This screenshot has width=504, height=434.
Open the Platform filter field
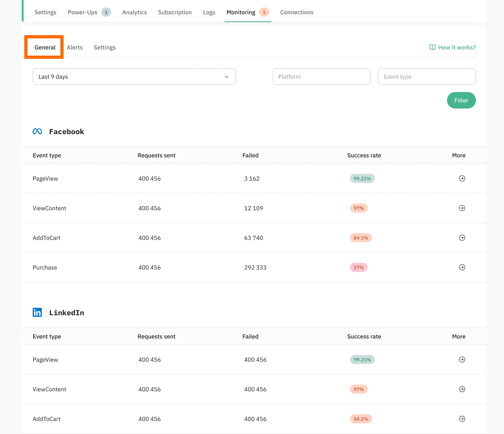321,77
